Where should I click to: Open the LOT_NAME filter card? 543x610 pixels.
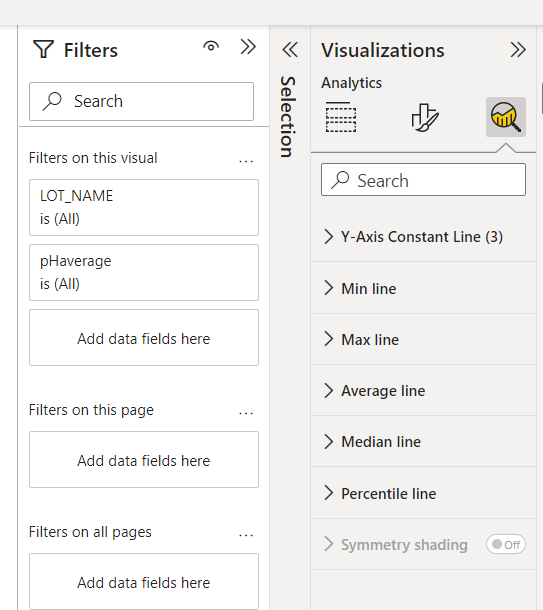point(144,207)
